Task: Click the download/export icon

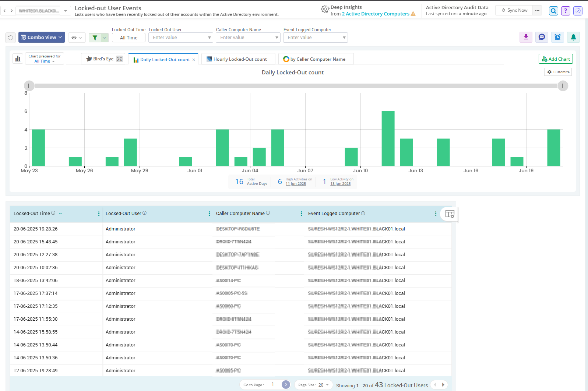Action: tap(526, 37)
